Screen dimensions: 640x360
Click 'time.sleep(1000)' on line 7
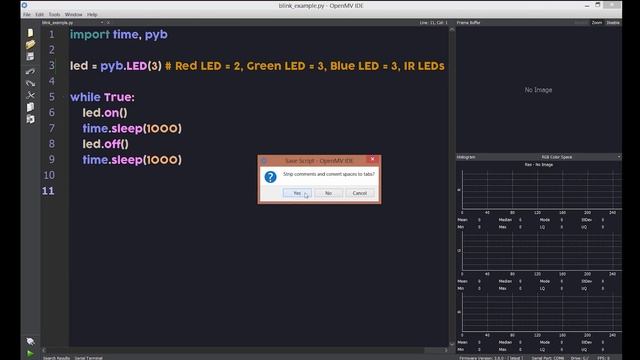coord(132,129)
